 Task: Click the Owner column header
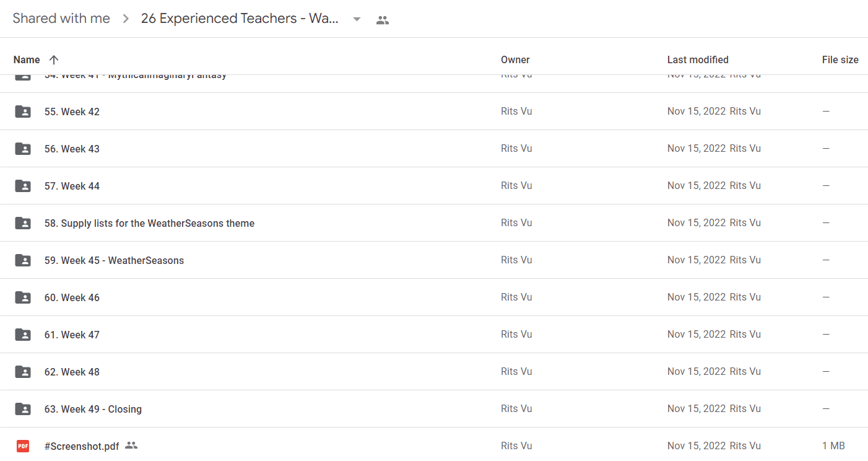515,60
